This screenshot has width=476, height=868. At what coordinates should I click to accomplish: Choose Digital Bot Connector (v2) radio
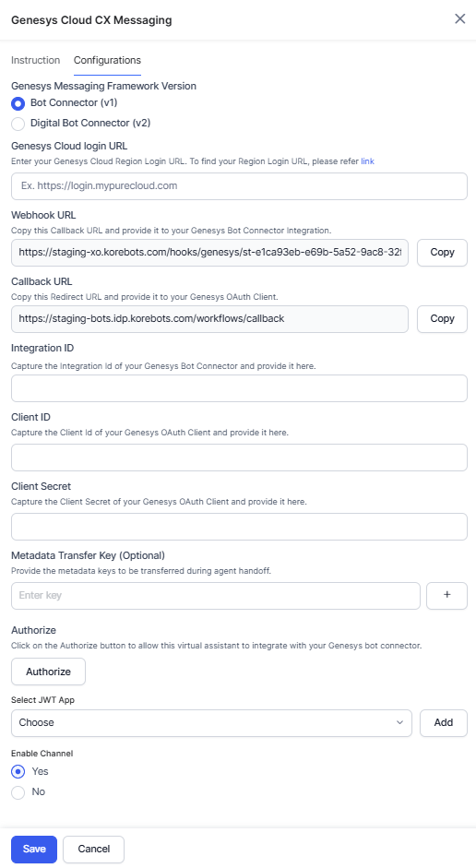coord(18,124)
